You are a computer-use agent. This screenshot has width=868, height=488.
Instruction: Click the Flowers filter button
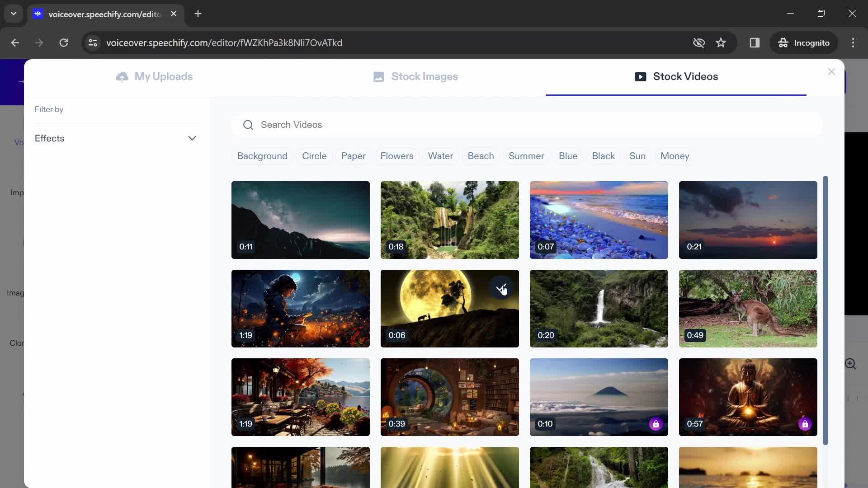click(397, 155)
